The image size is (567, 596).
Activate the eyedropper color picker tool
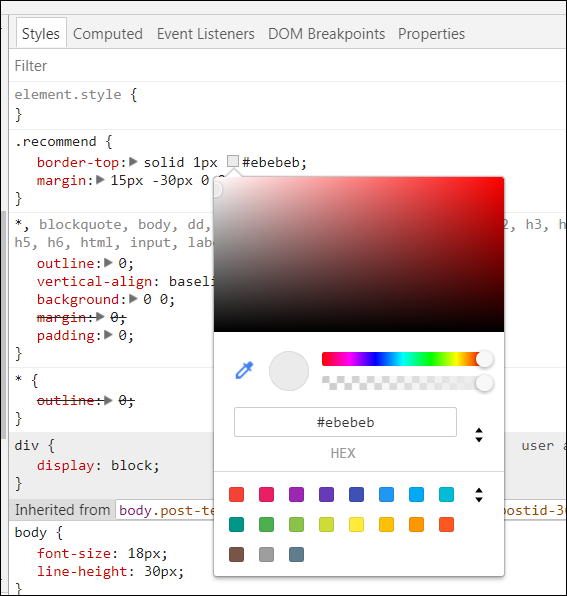[x=244, y=370]
